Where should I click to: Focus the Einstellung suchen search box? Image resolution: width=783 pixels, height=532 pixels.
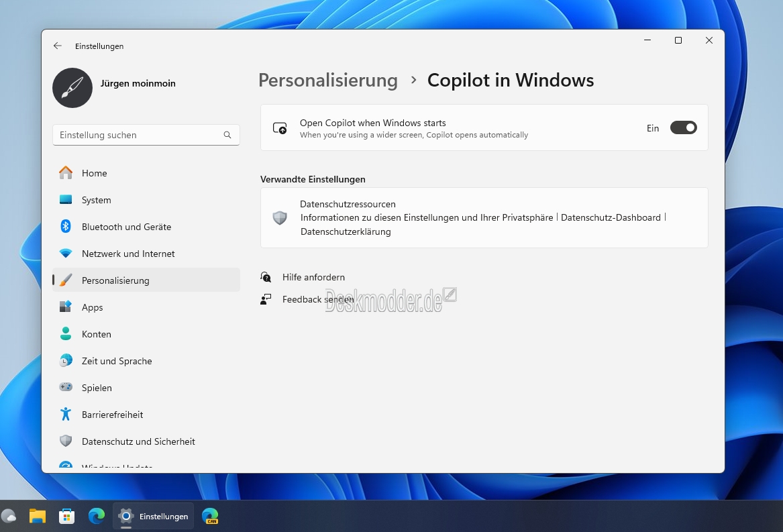[146, 135]
